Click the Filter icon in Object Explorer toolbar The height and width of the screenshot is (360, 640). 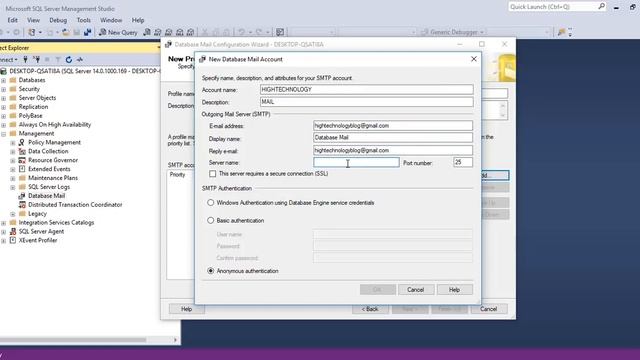coord(58,60)
